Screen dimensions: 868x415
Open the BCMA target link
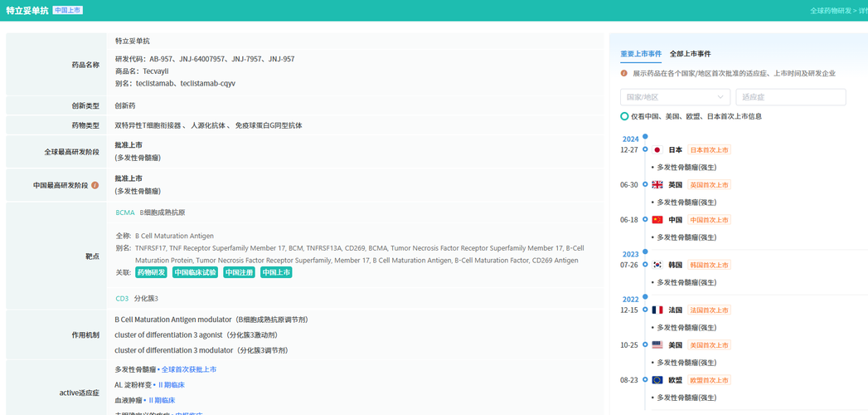click(125, 212)
